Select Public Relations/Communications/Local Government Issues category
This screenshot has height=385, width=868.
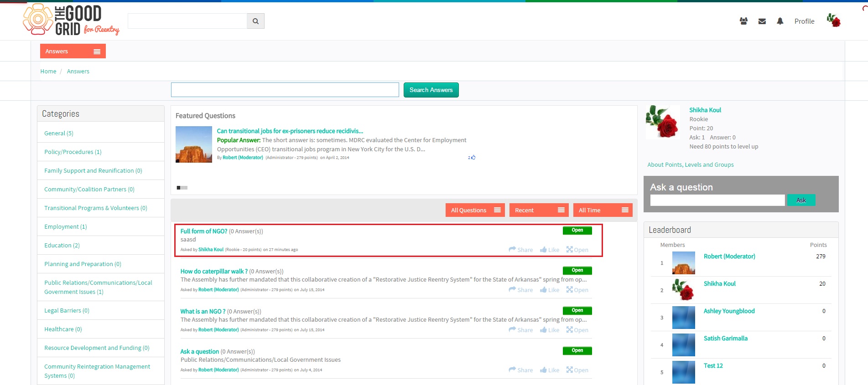(98, 287)
